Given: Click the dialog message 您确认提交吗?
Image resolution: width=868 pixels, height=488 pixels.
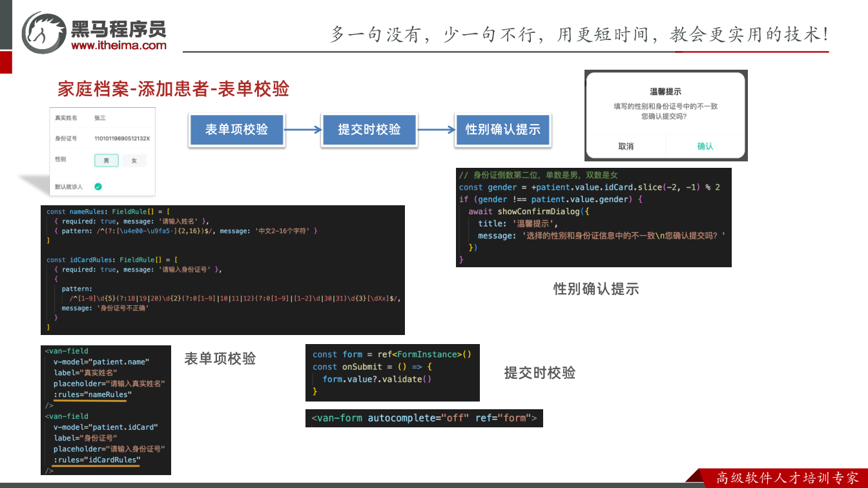Looking at the screenshot, I should point(664,117).
